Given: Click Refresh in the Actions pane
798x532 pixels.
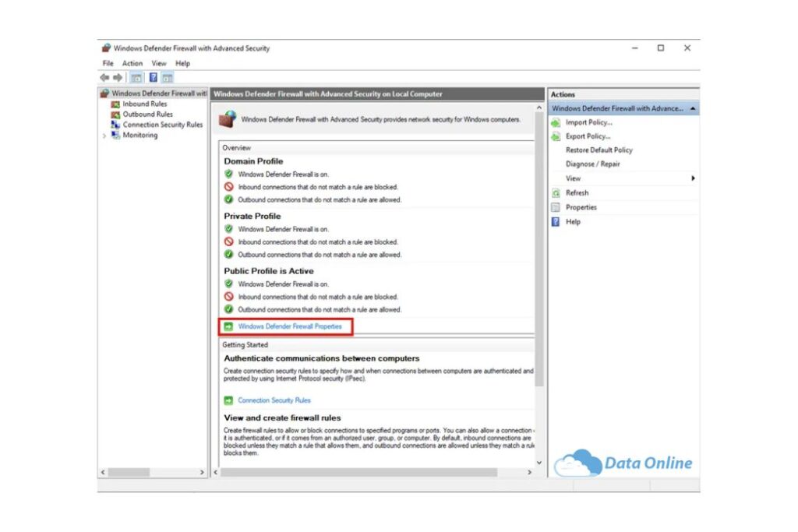Looking at the screenshot, I should coord(577,193).
